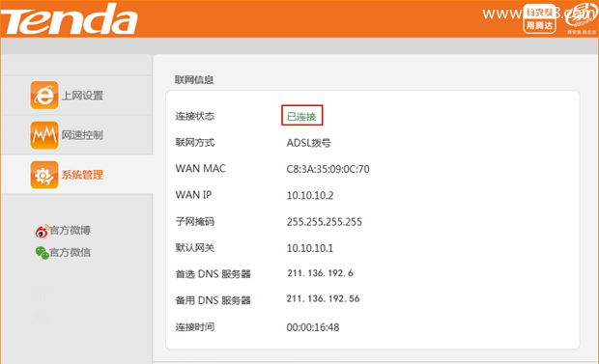Click the 连接时间 label
The height and width of the screenshot is (364, 599).
coord(195,327)
